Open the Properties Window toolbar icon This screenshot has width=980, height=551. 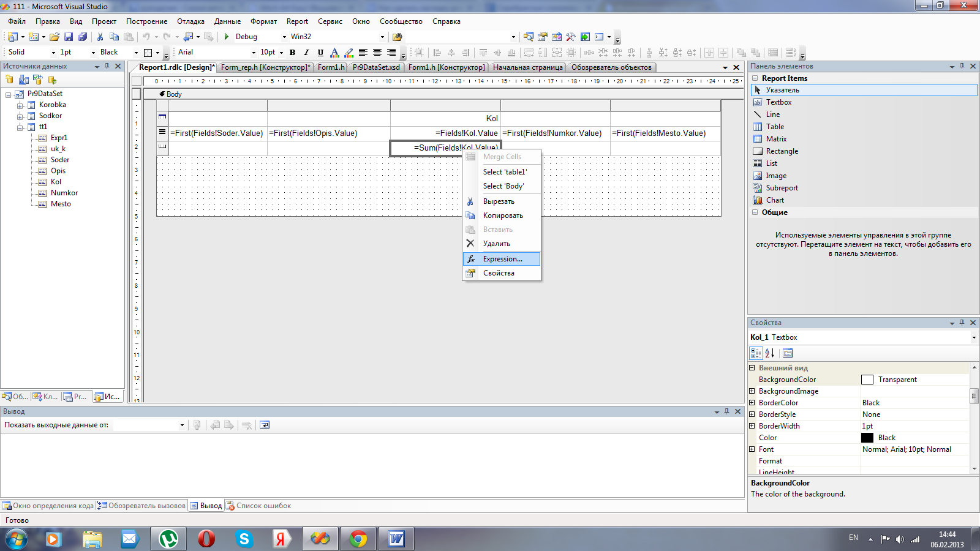(x=542, y=37)
